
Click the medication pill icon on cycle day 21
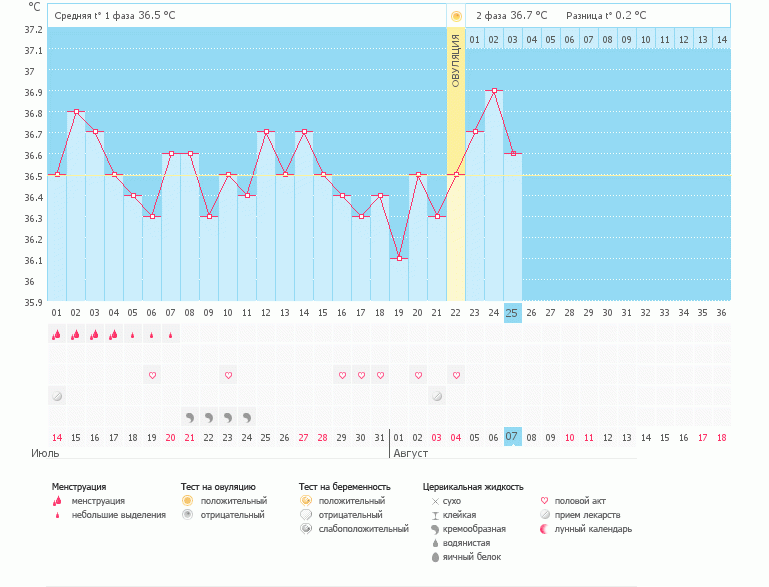[x=437, y=396]
